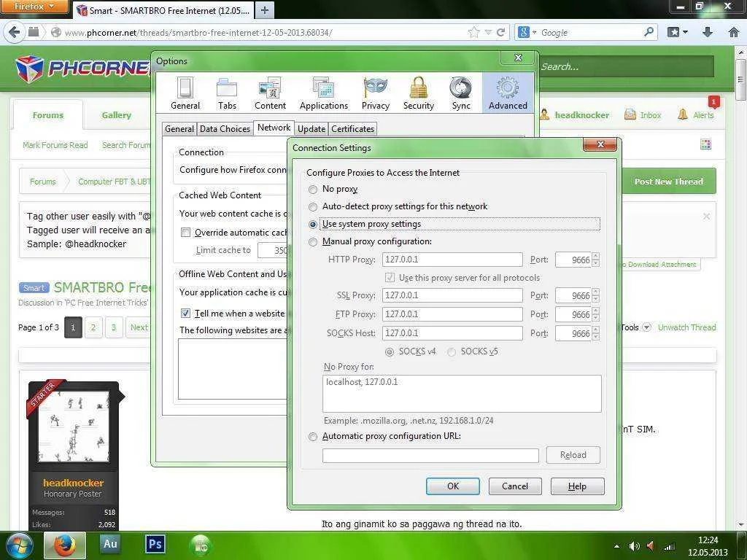Click the Reload button for proxy URL
This screenshot has height=560, width=747.
pyautogui.click(x=573, y=455)
